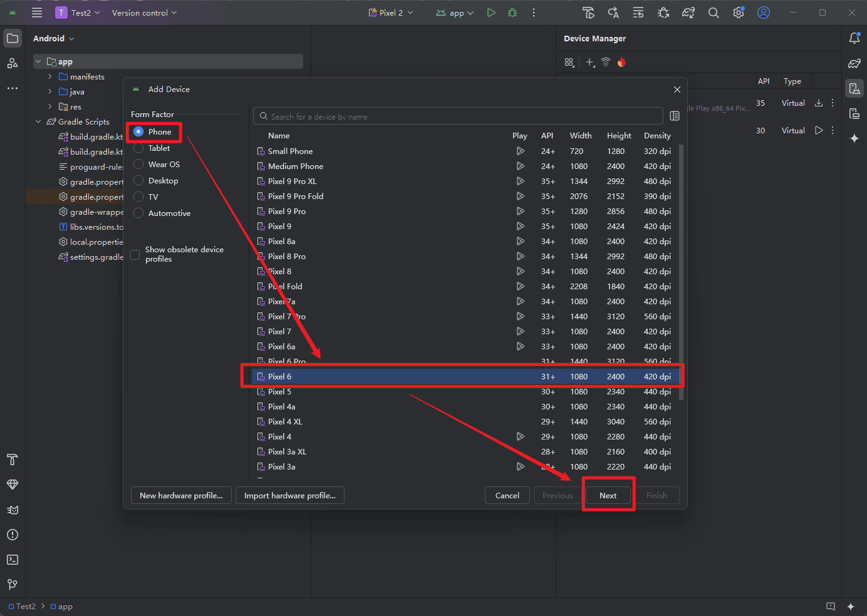Collapse the Gradle Scripts node
Viewport: 867px width, 616px height.
38,122
